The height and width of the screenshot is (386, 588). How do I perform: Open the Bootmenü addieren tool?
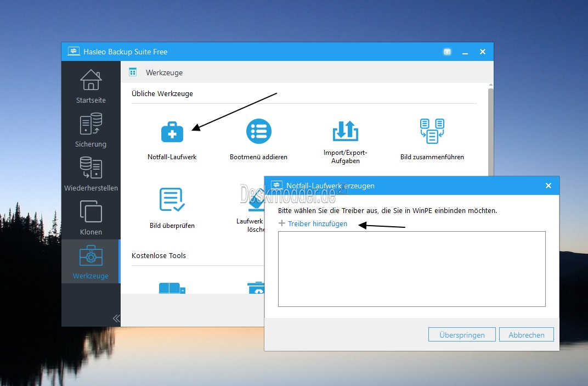coord(258,139)
